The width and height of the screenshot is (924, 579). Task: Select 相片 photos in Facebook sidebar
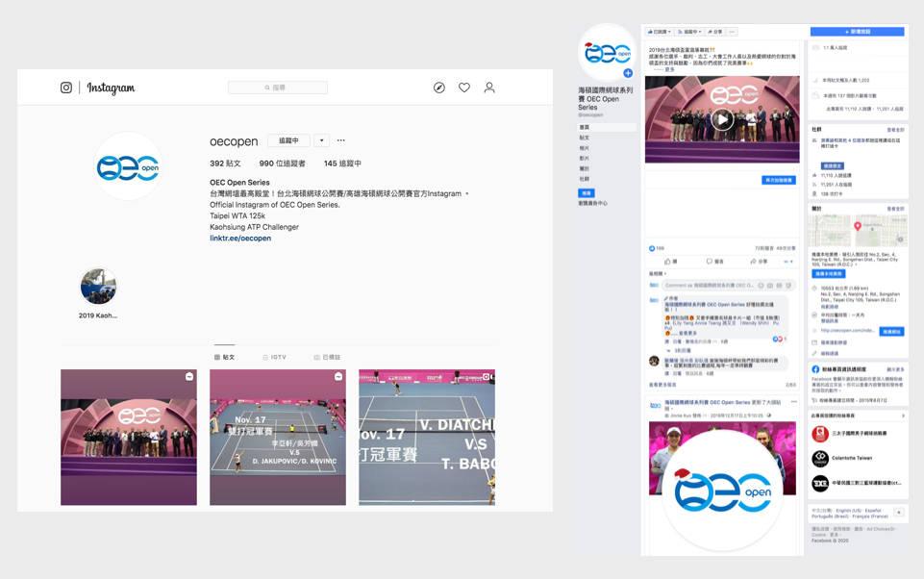click(585, 148)
